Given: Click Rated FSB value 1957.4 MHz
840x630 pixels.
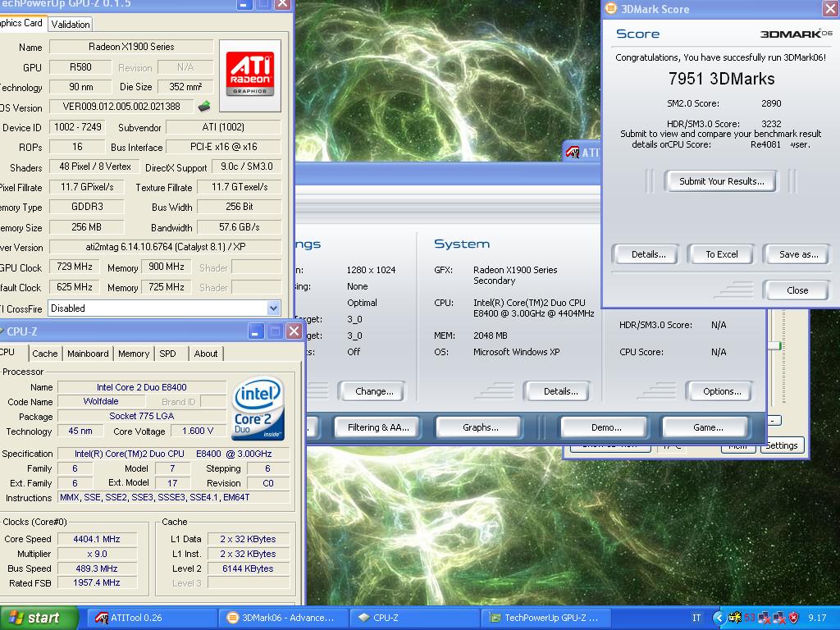Looking at the screenshot, I should point(97,583).
